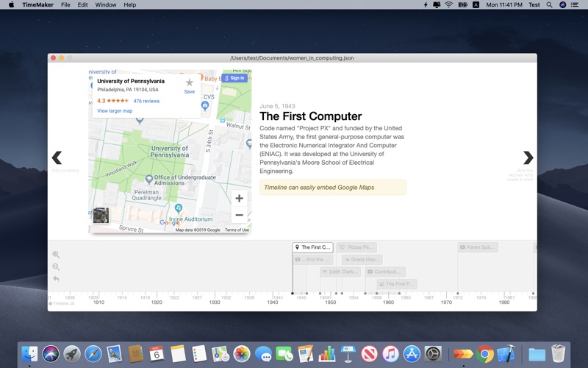Open the 476 reviews link
The image size is (588, 368).
pyautogui.click(x=146, y=101)
